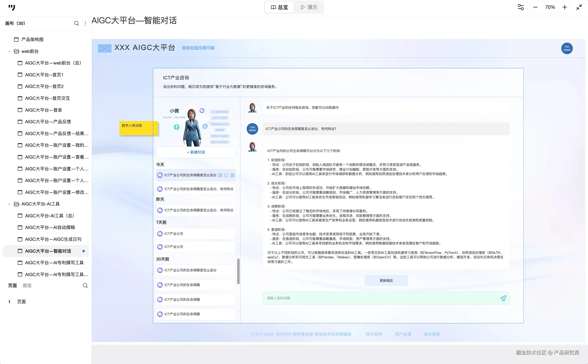The image size is (588, 364).
Task: Switch to 演示 presentation mode
Action: [x=309, y=7]
